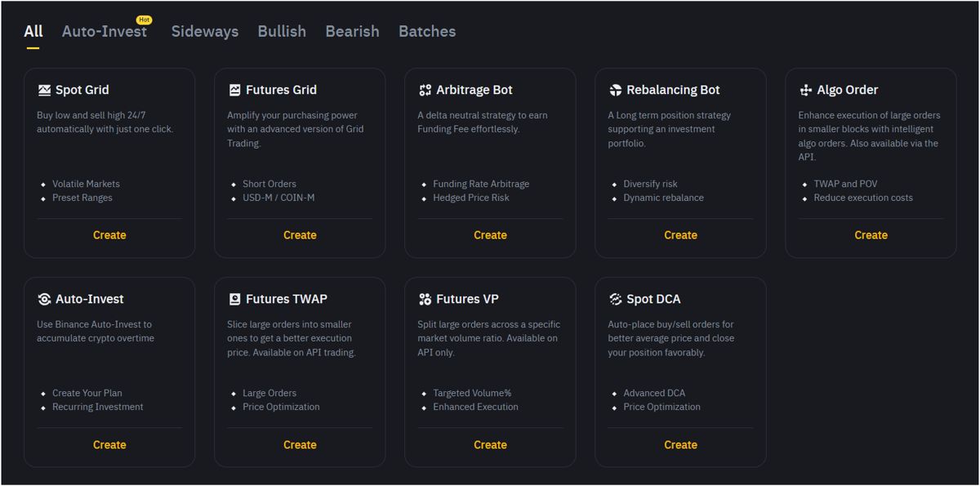This screenshot has width=980, height=486.
Task: Click the Auto-Invest card icon
Action: [x=44, y=299]
